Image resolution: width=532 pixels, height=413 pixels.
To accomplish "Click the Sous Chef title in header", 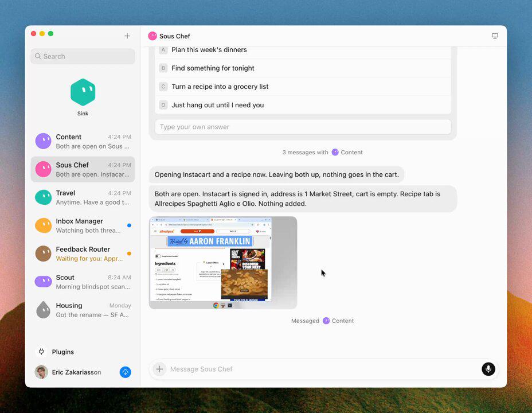I will coord(174,36).
